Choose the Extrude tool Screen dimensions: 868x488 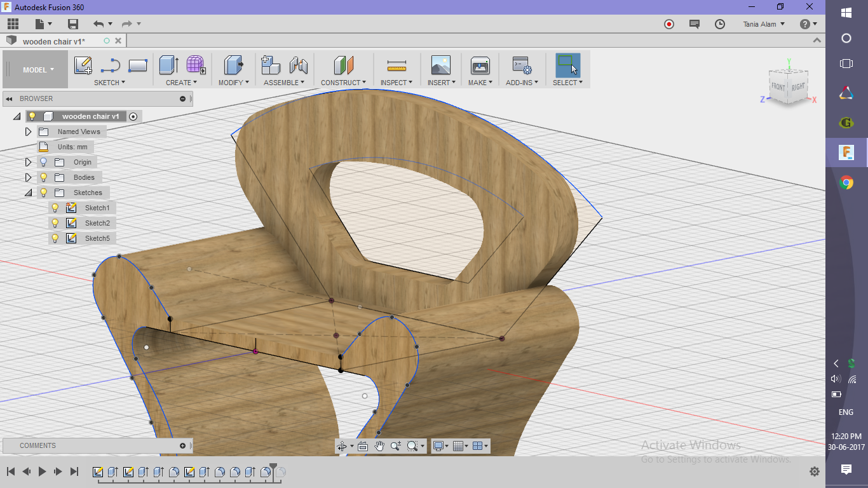pyautogui.click(x=168, y=65)
